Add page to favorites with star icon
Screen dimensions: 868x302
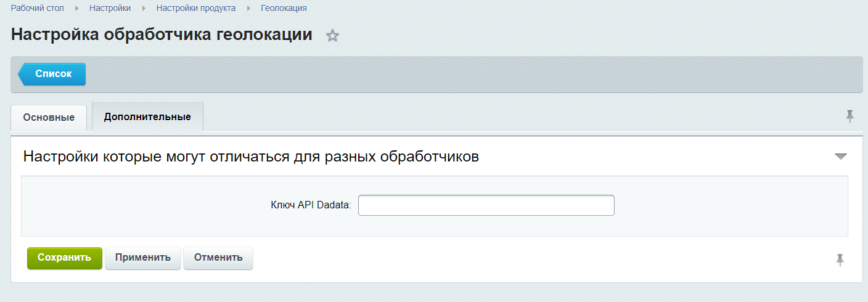(x=333, y=36)
